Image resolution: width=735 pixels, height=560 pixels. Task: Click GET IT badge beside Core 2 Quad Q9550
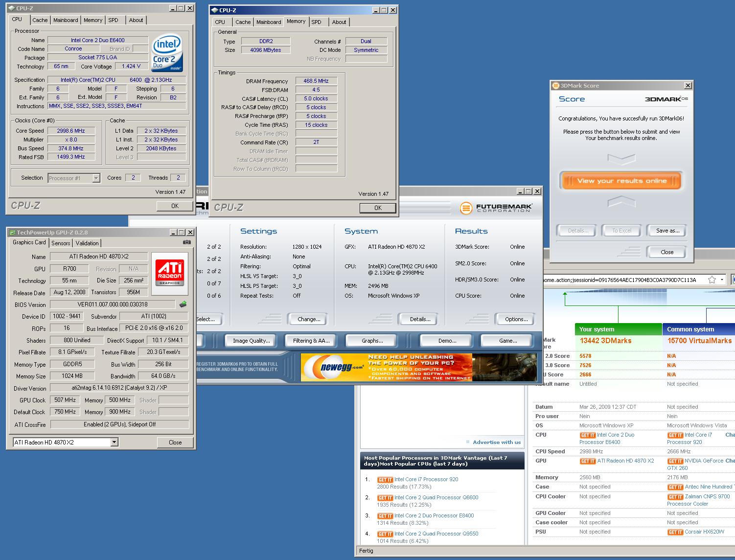385,534
